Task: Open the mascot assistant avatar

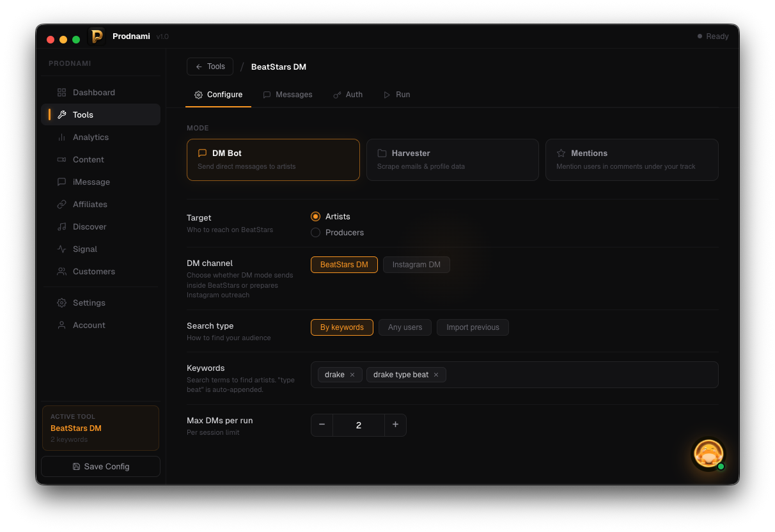Action: coord(708,455)
